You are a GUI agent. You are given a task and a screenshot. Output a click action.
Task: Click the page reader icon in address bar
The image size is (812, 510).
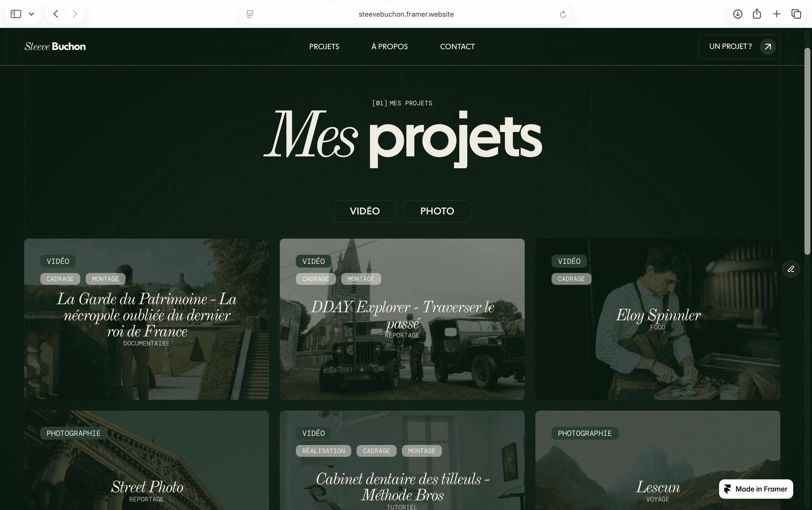[250, 14]
